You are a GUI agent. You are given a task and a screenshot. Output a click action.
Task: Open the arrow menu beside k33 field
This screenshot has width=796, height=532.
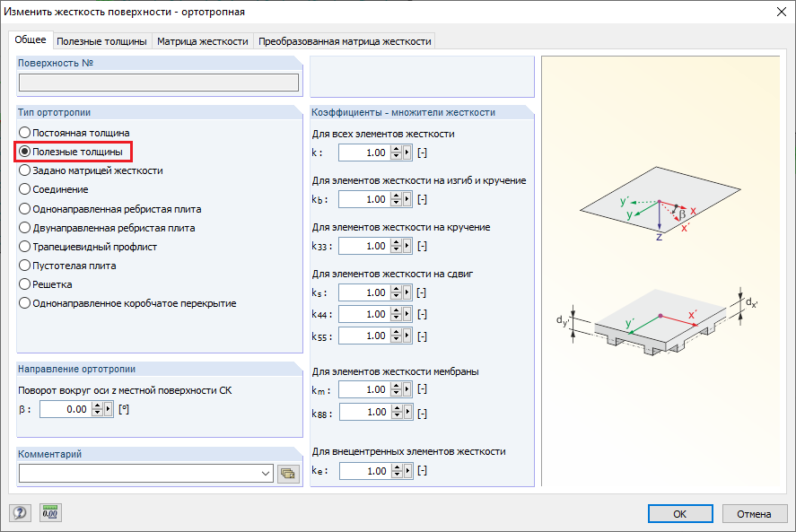407,246
